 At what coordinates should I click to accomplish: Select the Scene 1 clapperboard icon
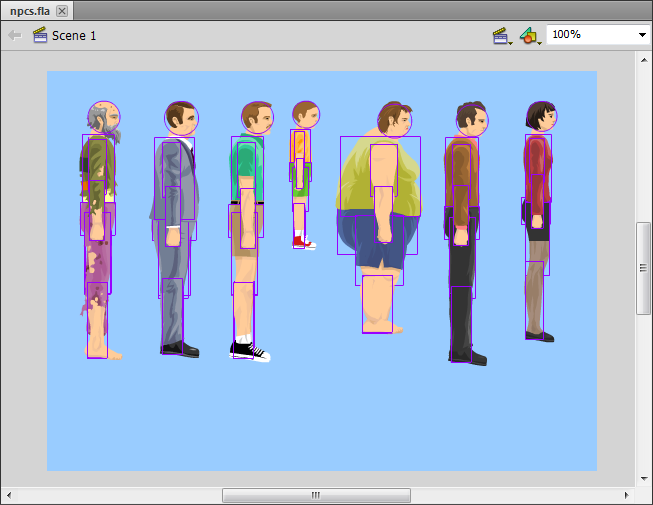point(40,35)
